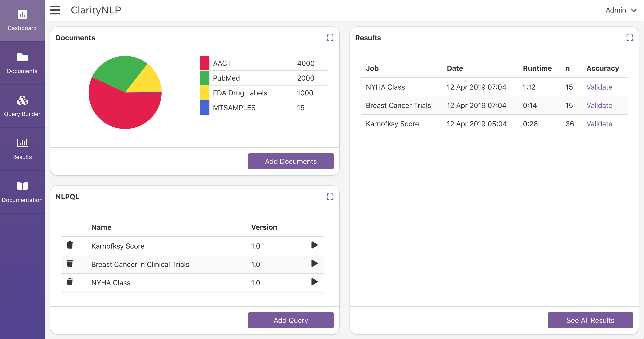Expand the Documents panel to fullscreen
Image resolution: width=644 pixels, height=339 pixels.
pyautogui.click(x=330, y=38)
